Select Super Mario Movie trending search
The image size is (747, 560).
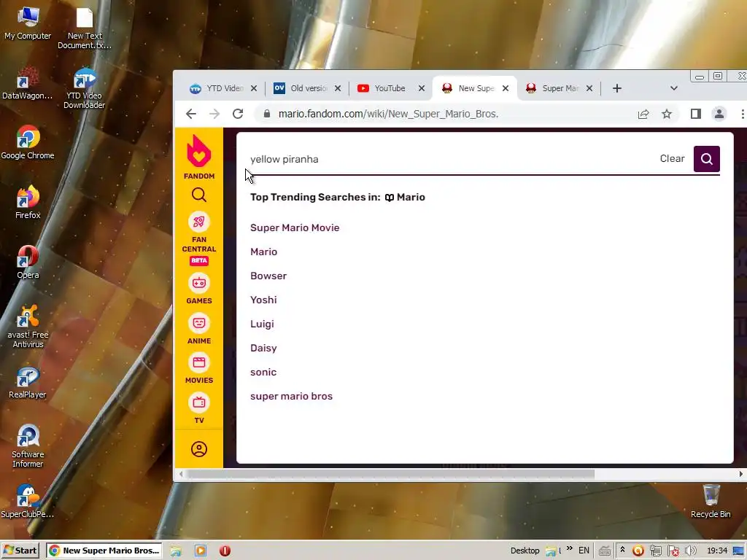tap(295, 227)
